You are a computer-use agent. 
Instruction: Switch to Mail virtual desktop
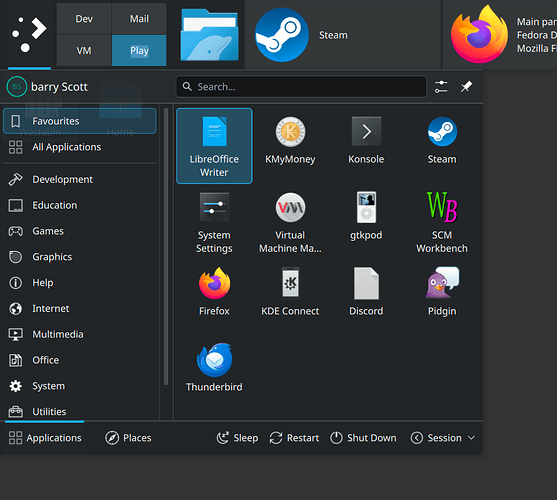tap(139, 19)
